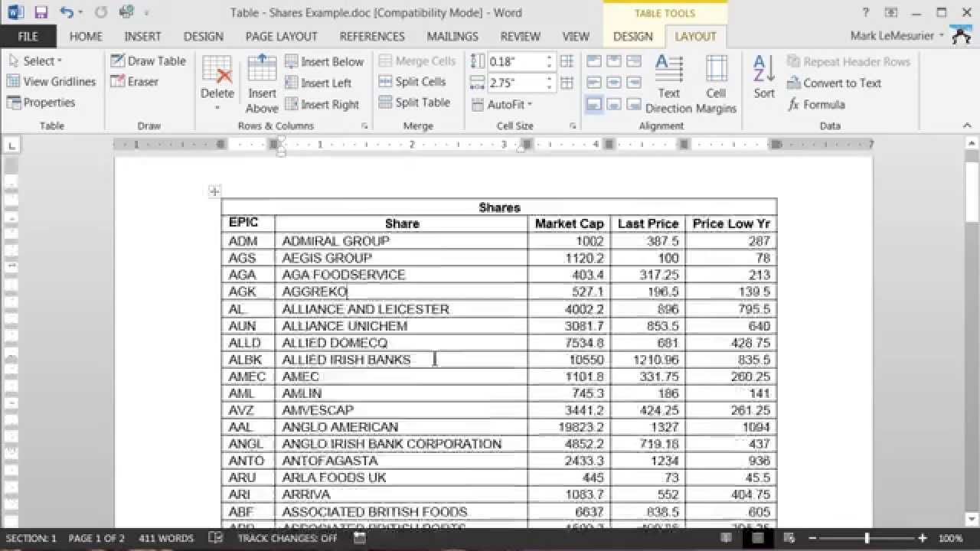Viewport: 980px width, 551px height.
Task: Click the Help question mark icon
Action: coord(866,12)
